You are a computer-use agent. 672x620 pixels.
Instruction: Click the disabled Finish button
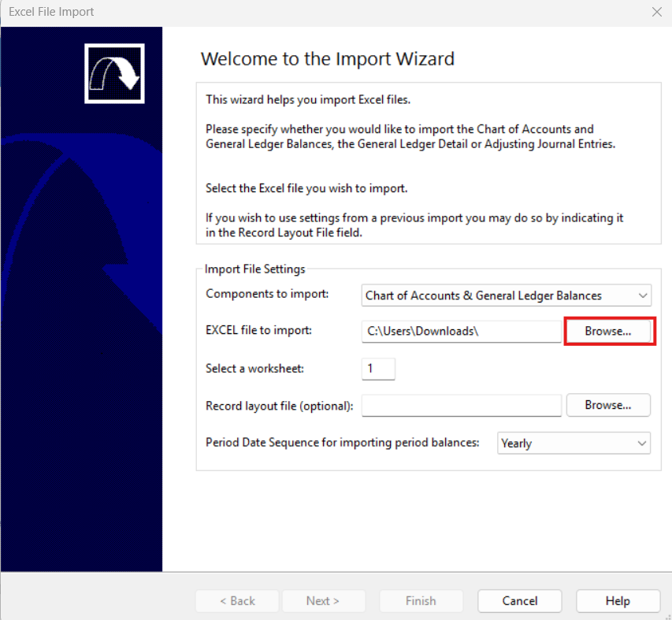pos(421,601)
